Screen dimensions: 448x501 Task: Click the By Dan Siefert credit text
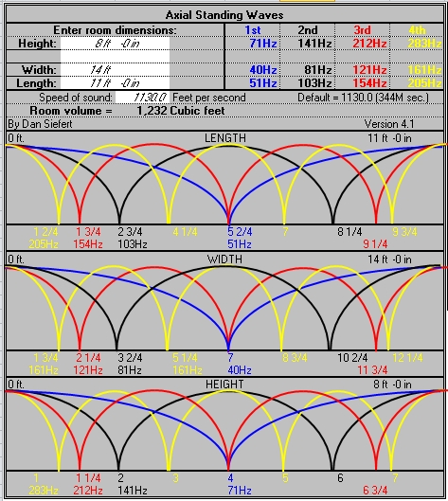click(40, 124)
